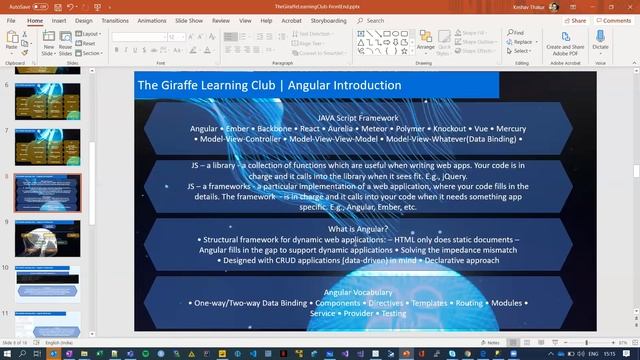The height and width of the screenshot is (360, 640).
Task: Select the Right Arrow shape in gallery
Action: 387,42
